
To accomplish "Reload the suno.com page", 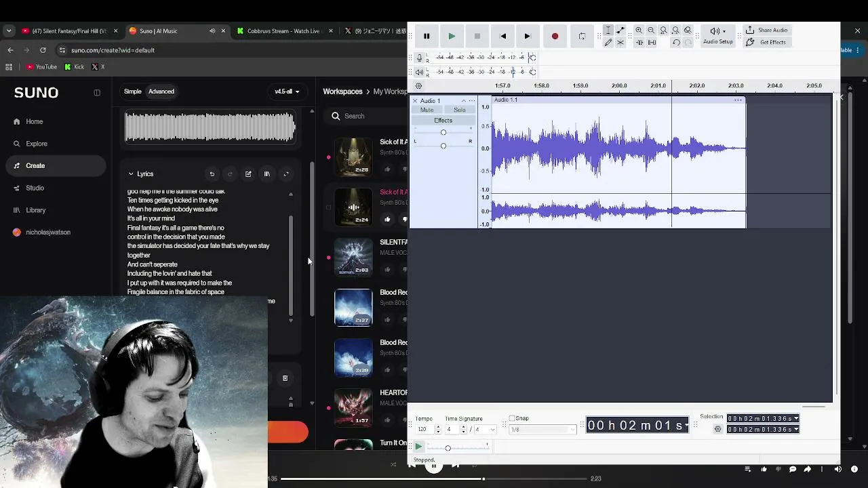I will pyautogui.click(x=43, y=50).
